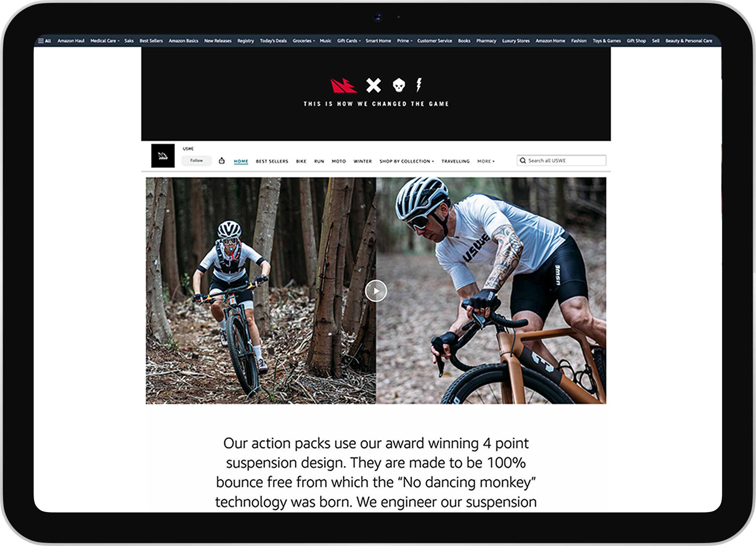Play the biking video
The height and width of the screenshot is (546, 756).
[376, 291]
